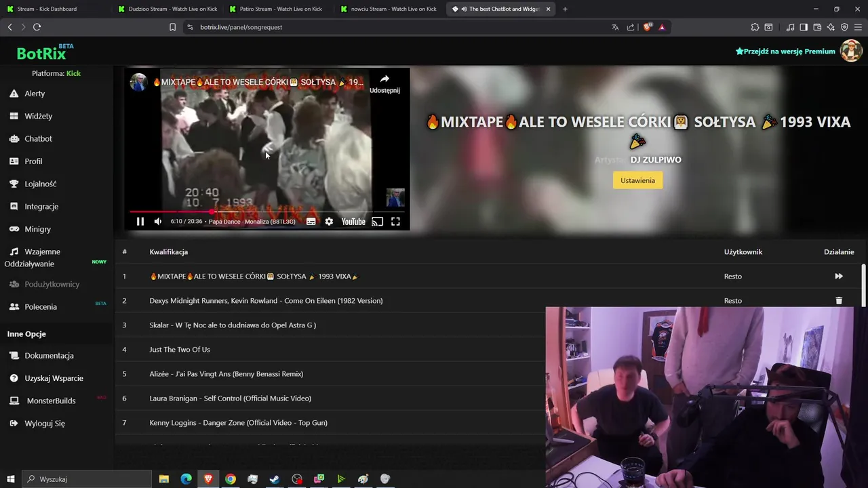Go back in browser history

point(9,27)
